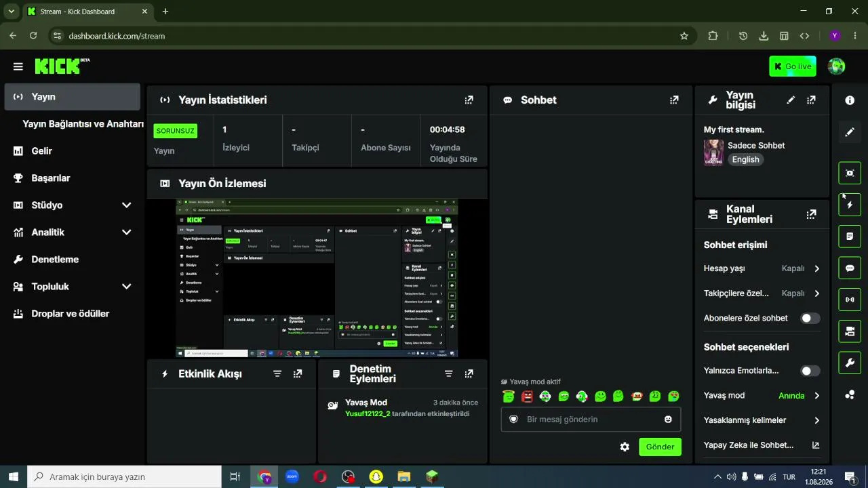Screen dimensions: 868x488
Task: Click the info icon in right toolbar
Action: pos(850,100)
